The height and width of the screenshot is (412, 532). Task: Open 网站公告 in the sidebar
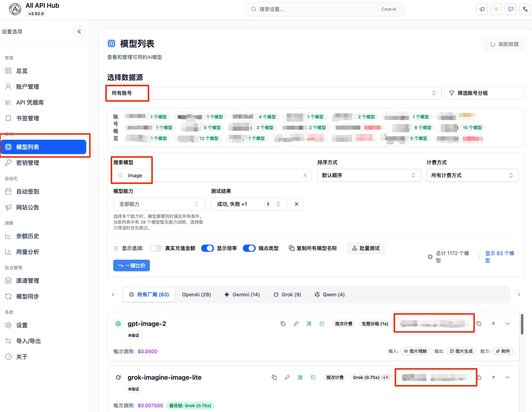[44, 207]
